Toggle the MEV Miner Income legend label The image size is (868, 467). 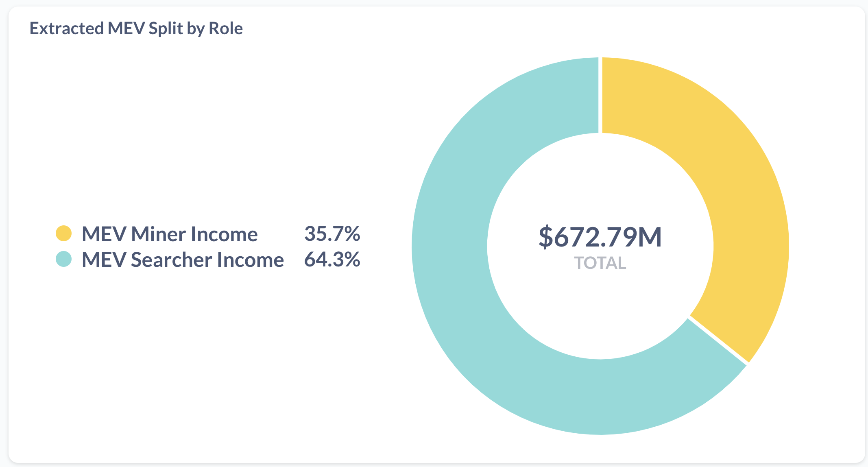pos(170,234)
